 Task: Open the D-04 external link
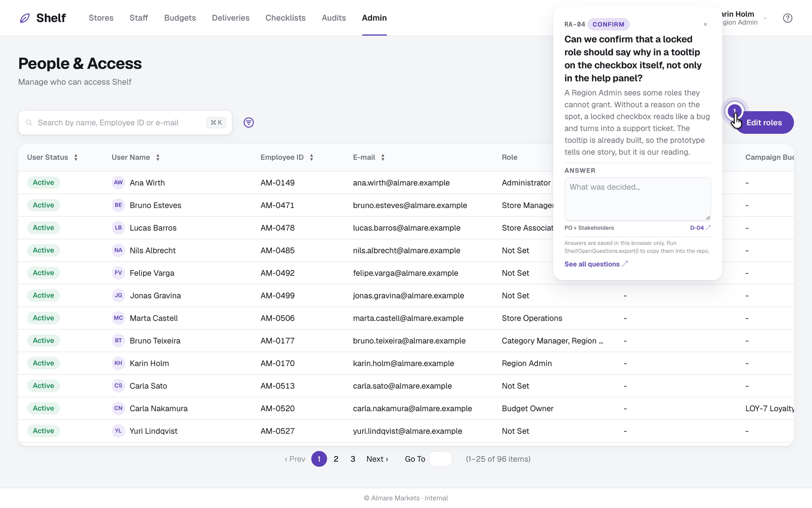[700, 228]
